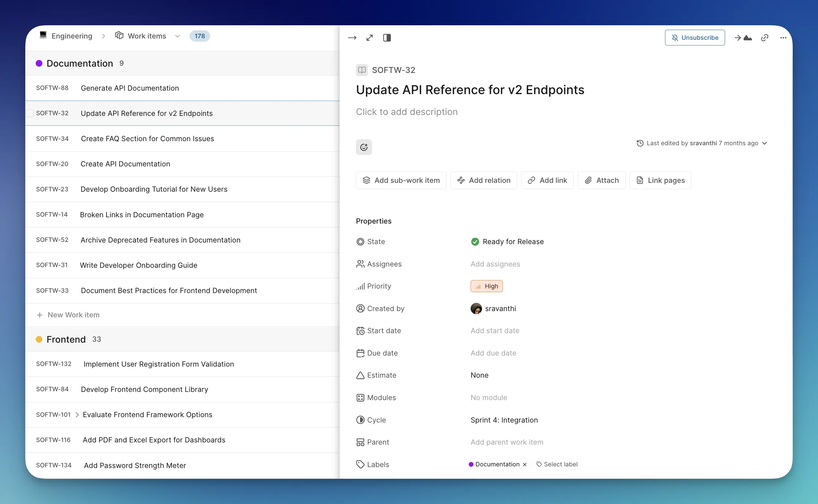Click the Select label button
Viewport: 818px width, 504px height.
click(557, 465)
